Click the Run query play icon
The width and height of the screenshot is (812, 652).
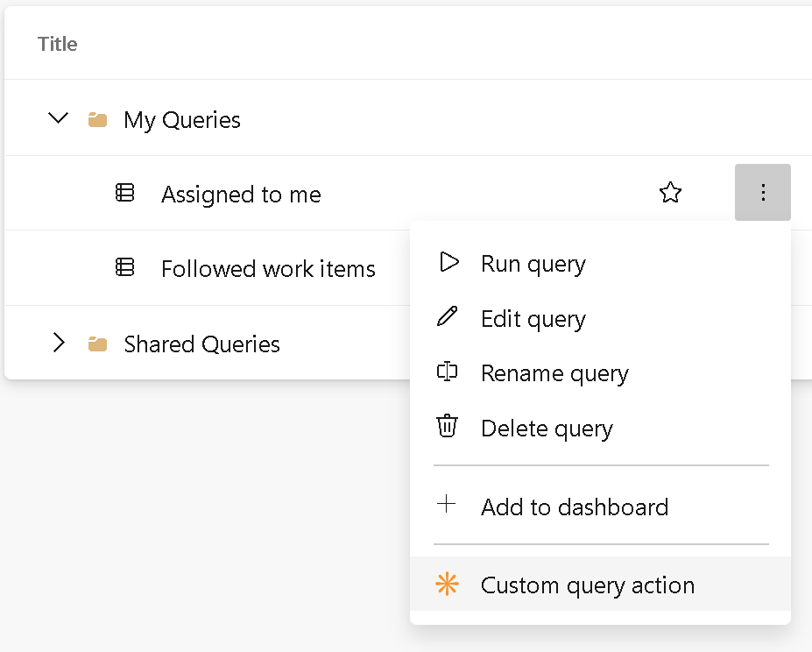[x=448, y=262]
